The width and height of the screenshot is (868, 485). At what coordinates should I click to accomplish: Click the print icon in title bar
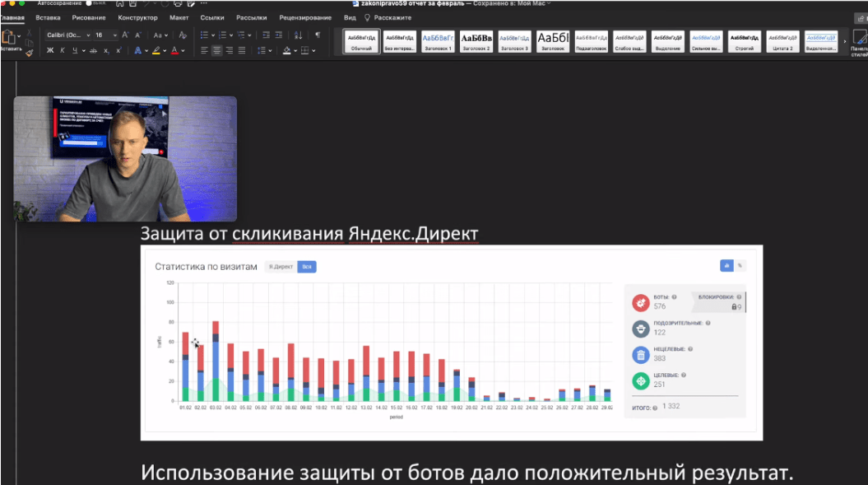(178, 3)
